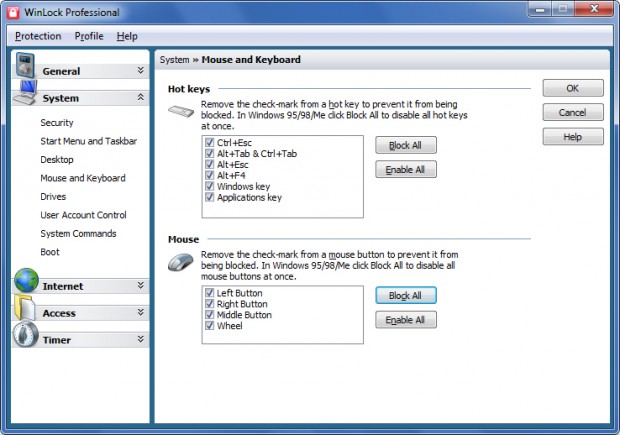Click the Timer stopwatch icon
Viewport: 620px width, 435px height.
[x=25, y=334]
